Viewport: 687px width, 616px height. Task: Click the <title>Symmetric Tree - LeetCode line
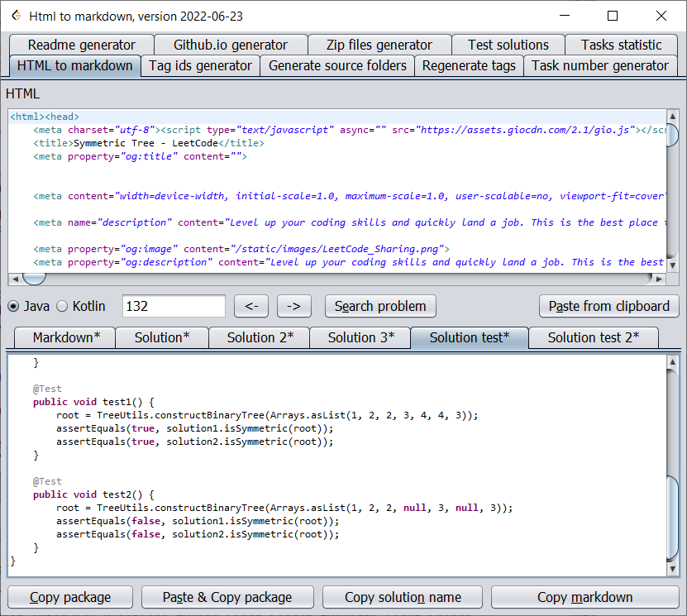[149, 143]
